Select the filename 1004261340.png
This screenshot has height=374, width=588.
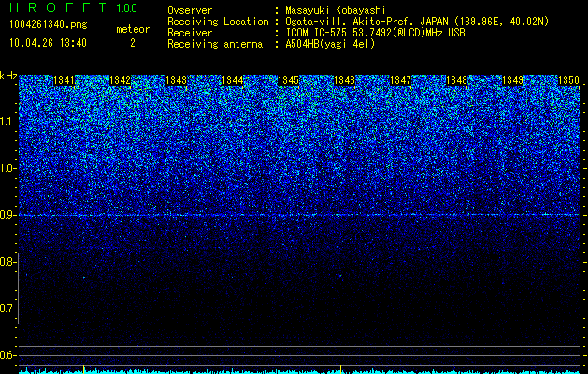[49, 24]
